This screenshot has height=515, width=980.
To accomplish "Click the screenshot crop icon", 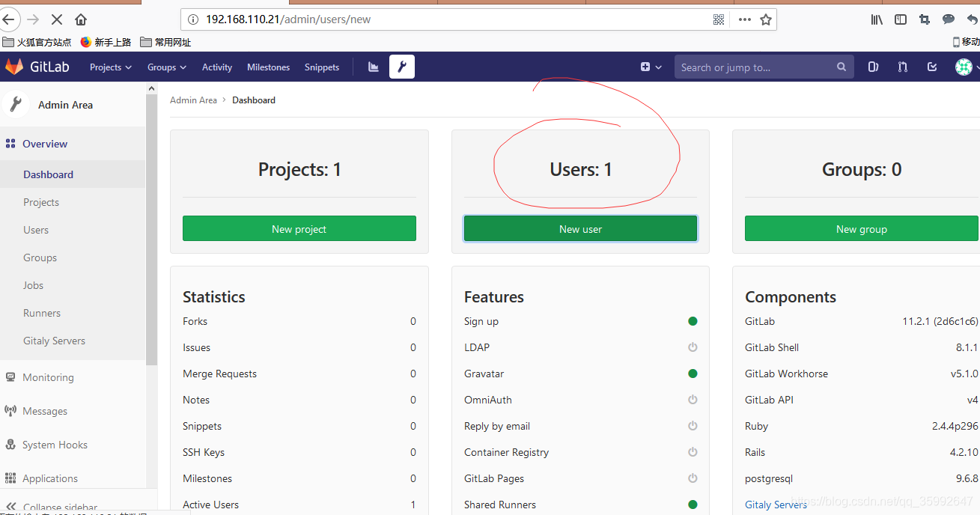I will point(925,19).
